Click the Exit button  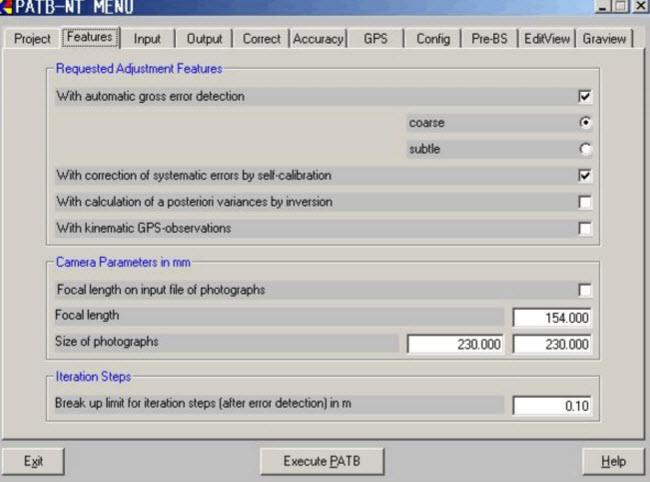33,461
